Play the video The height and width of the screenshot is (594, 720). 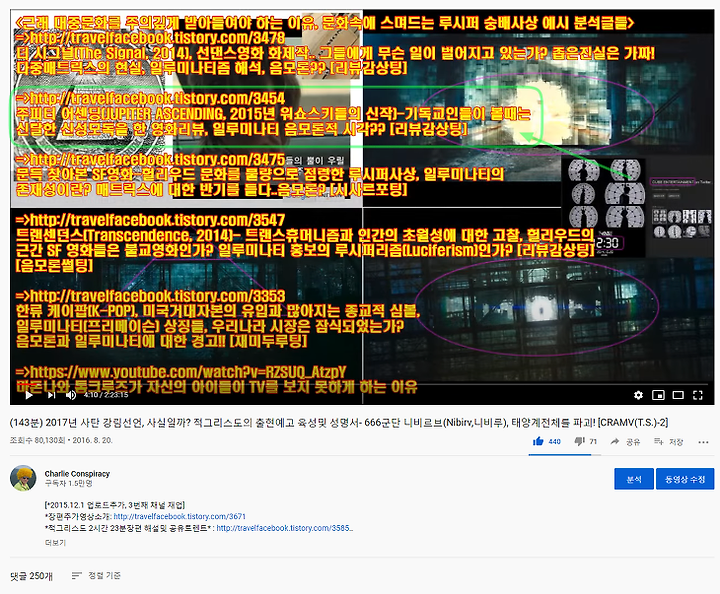29,395
